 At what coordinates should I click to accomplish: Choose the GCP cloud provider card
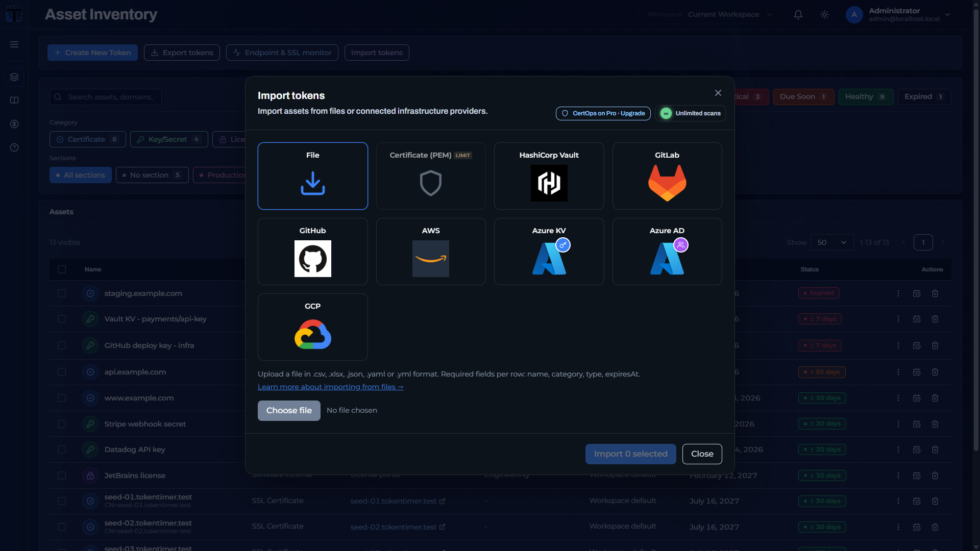click(x=312, y=327)
